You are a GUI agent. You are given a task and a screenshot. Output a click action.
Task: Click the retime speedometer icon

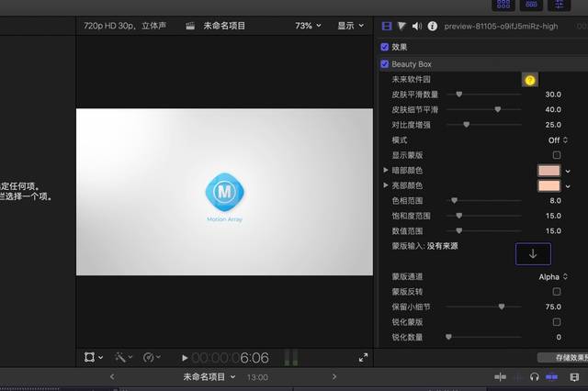(149, 357)
